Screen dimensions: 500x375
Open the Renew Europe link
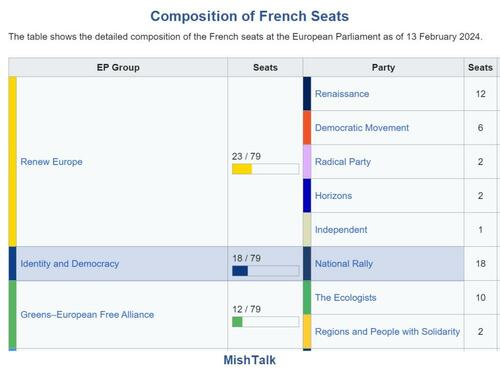point(51,162)
